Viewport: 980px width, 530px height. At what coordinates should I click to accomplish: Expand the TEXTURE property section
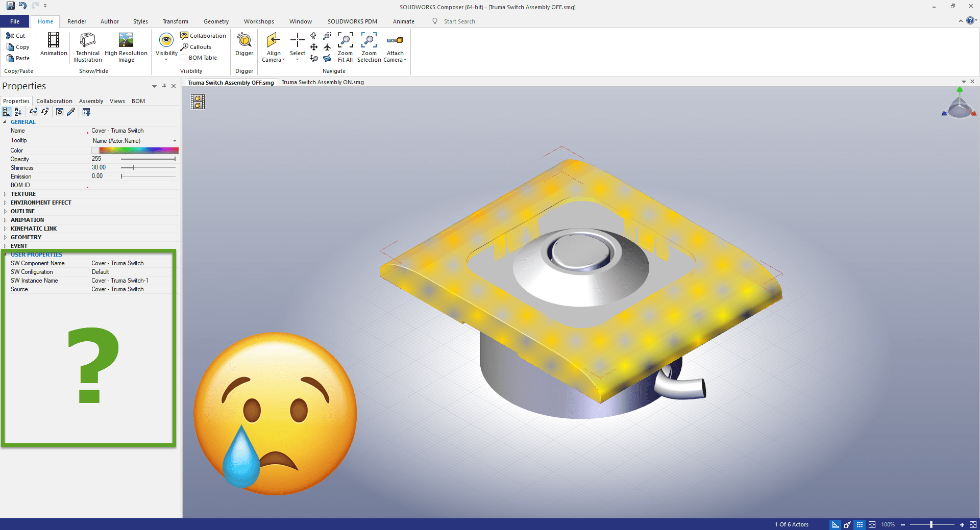[5, 194]
